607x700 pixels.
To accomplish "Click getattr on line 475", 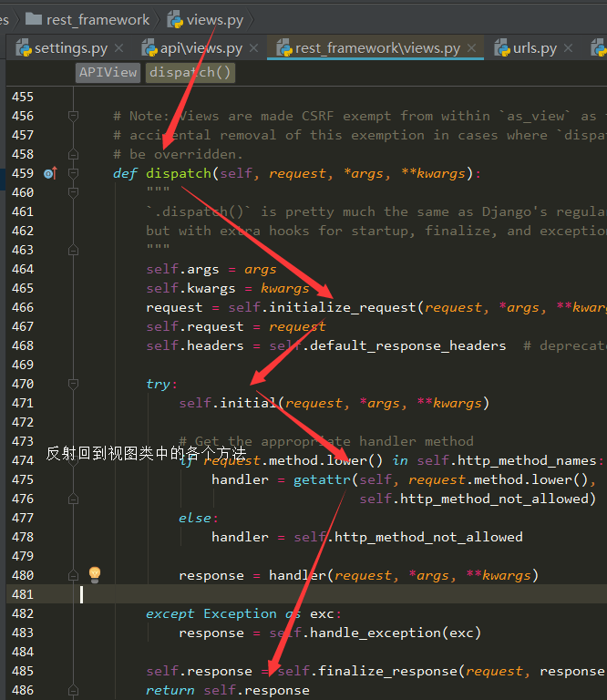I will coord(322,480).
